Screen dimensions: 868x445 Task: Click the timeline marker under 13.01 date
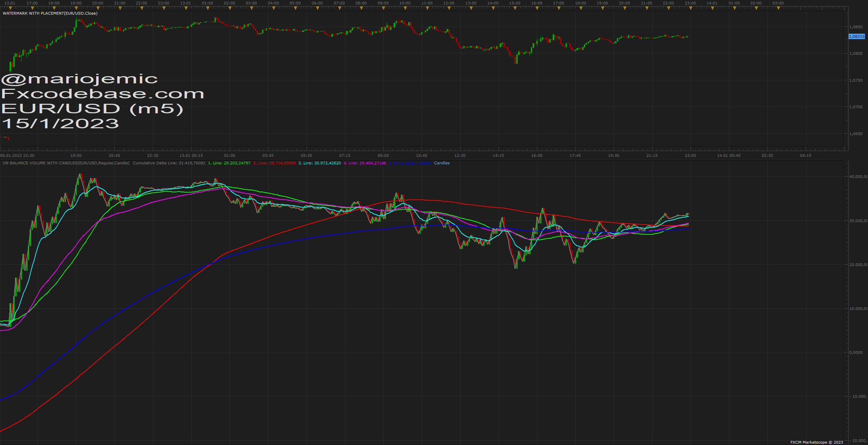[x=186, y=8]
